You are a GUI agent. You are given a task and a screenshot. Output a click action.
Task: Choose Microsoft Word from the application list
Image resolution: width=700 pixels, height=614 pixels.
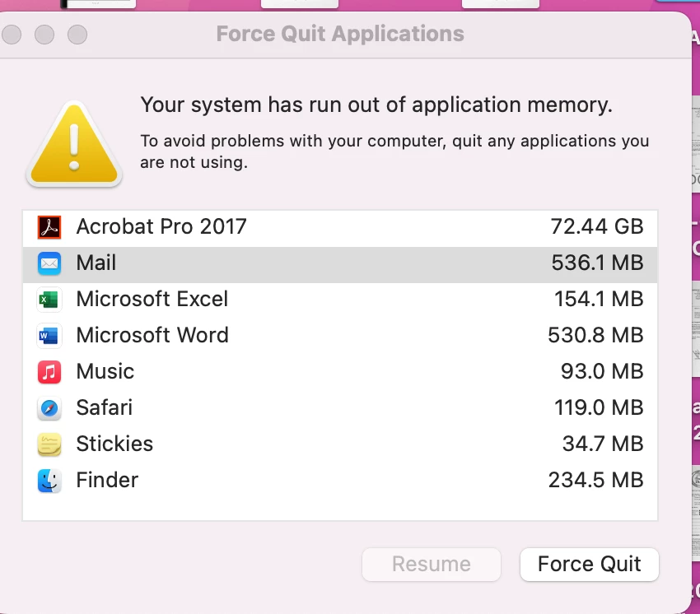coord(152,336)
